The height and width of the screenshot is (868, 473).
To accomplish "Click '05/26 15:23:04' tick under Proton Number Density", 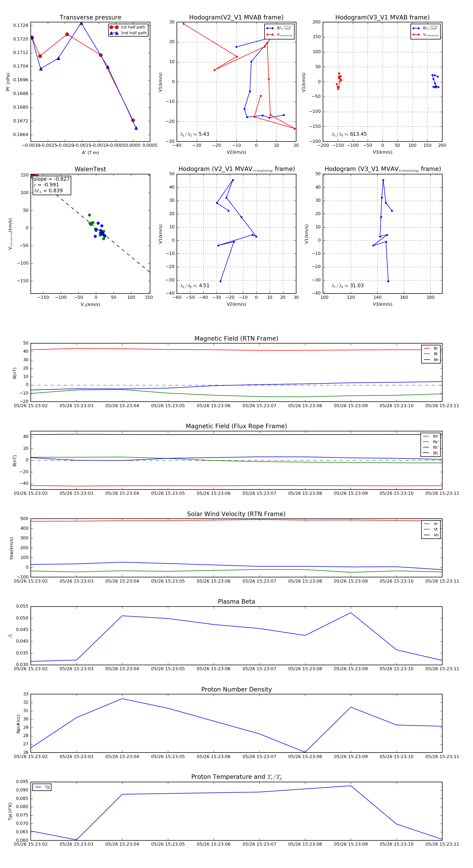I will click(122, 756).
